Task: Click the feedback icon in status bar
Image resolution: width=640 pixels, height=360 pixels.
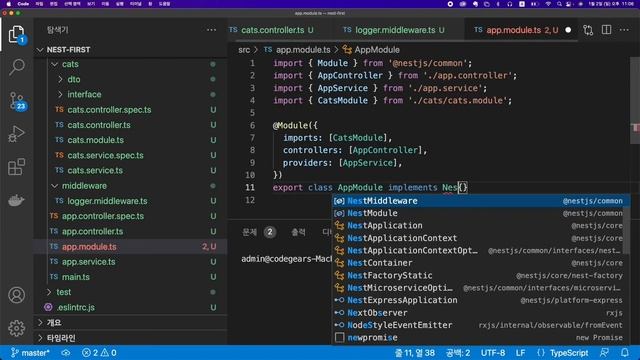Action: click(x=604, y=353)
